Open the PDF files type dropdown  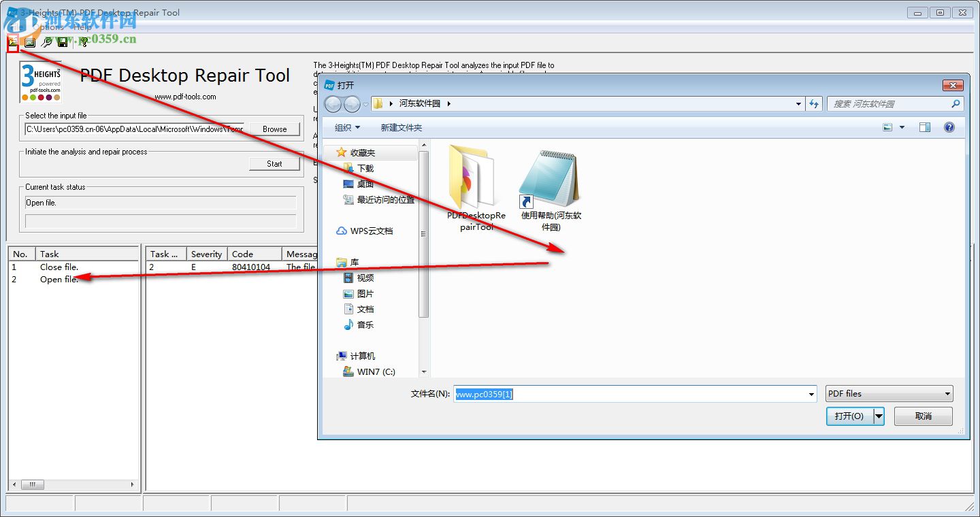click(x=889, y=394)
